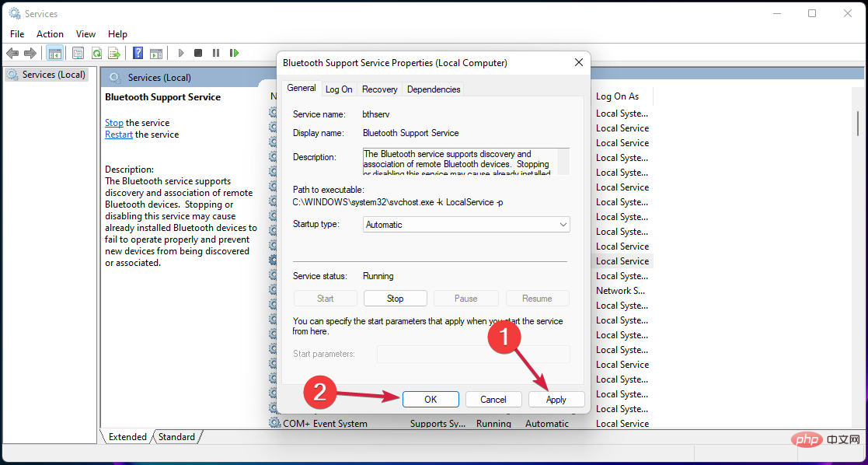
Task: Click the Apply button
Action: tap(556, 399)
